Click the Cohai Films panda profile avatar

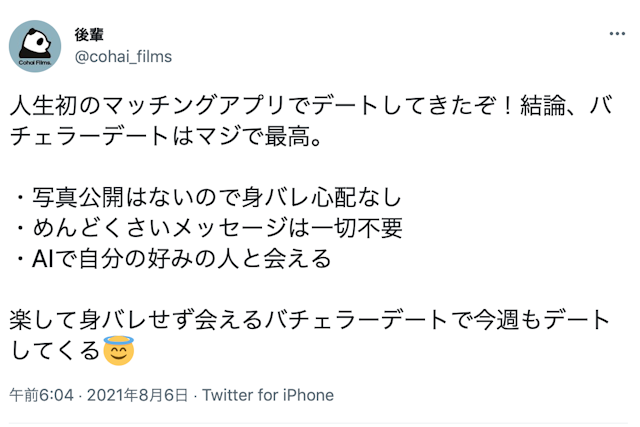click(37, 46)
